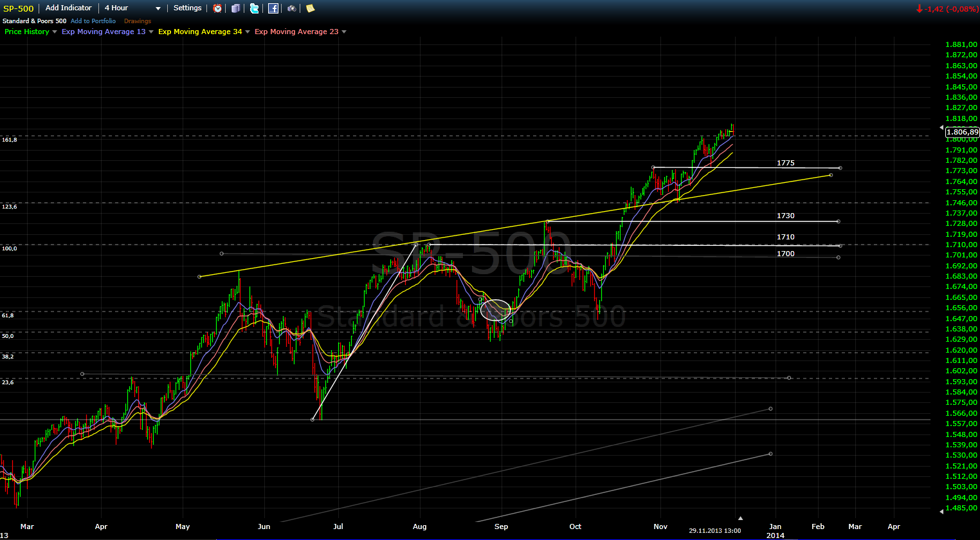Select the 1775 horizontal level label
980x540 pixels.
[785, 163]
